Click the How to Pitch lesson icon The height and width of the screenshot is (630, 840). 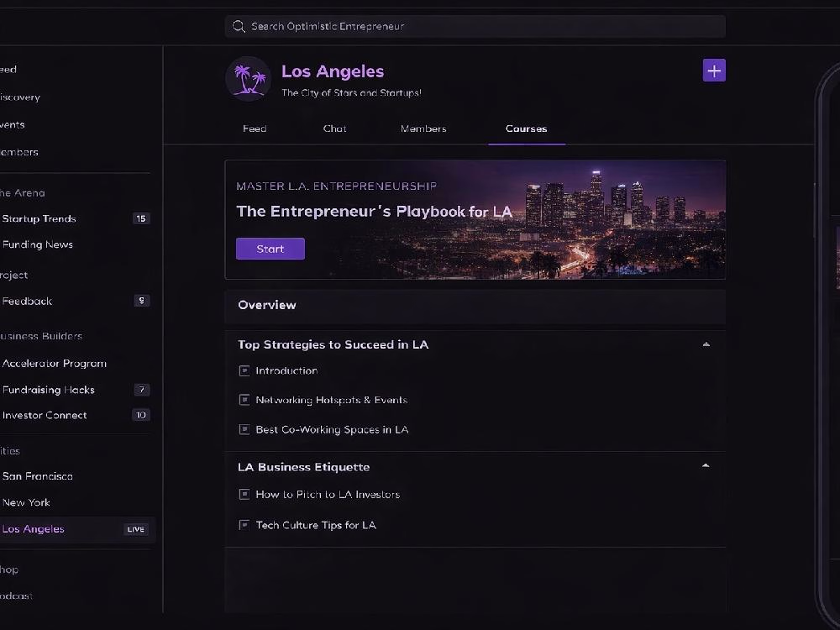[244, 494]
